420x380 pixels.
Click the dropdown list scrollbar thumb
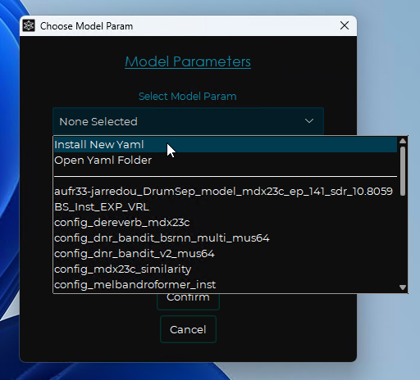(x=403, y=171)
